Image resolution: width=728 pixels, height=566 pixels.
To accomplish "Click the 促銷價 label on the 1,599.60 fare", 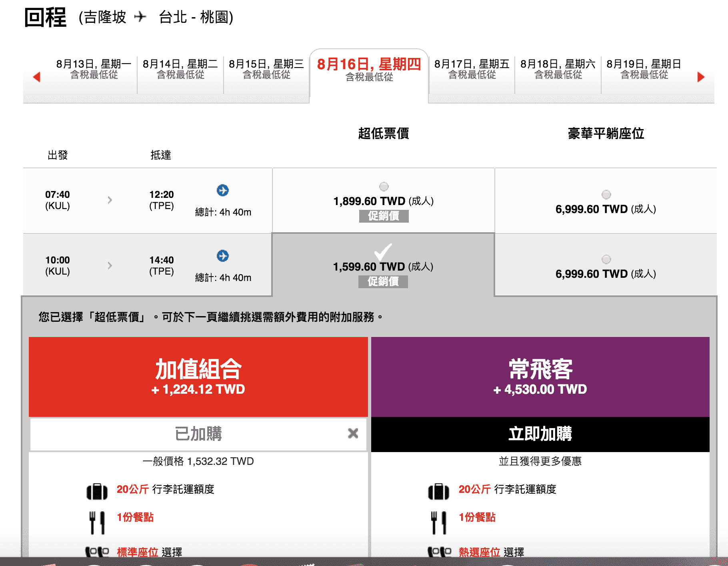I will [x=383, y=281].
